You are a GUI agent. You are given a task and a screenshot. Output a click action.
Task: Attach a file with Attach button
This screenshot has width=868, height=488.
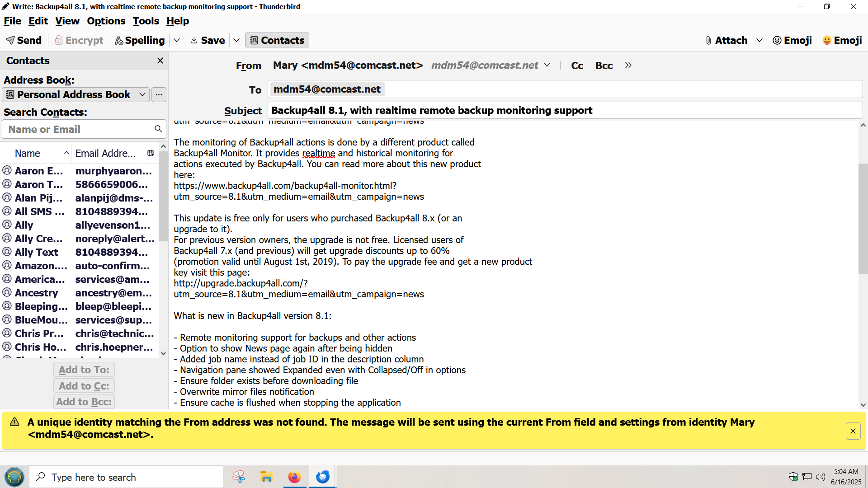[726, 40]
